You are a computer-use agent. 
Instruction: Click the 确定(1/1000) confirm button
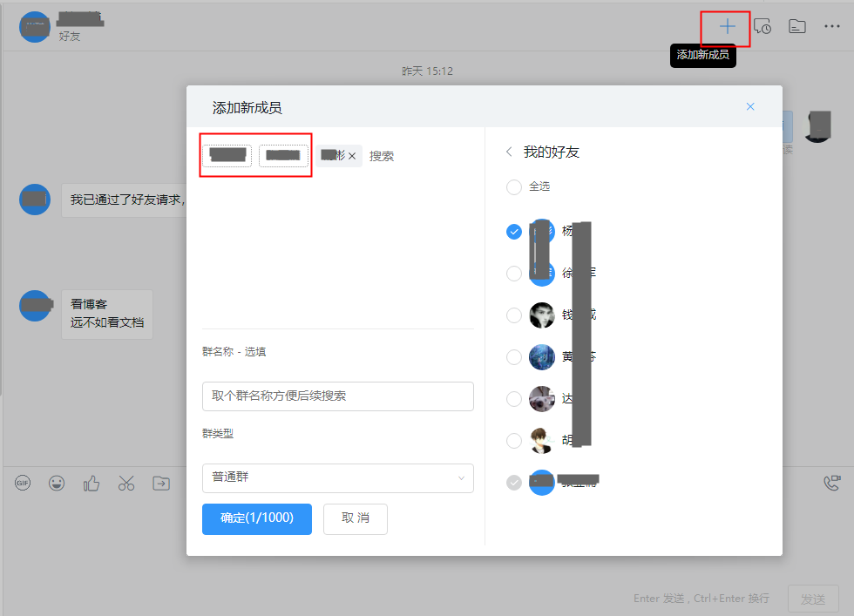(x=256, y=518)
